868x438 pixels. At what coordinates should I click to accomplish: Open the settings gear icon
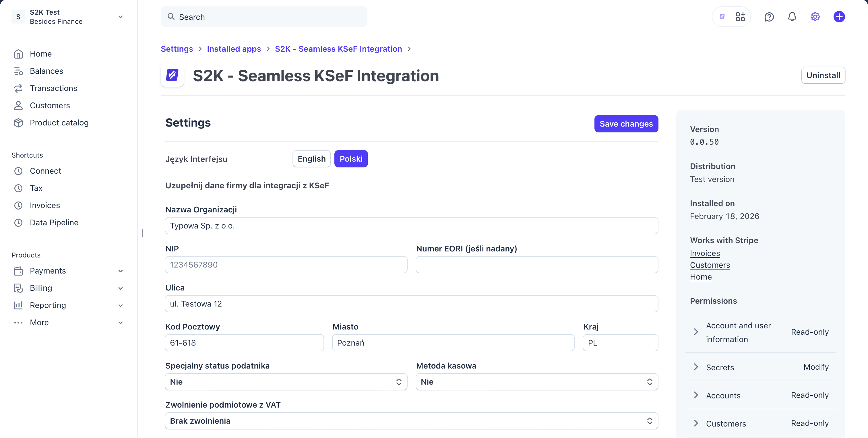pyautogui.click(x=815, y=17)
